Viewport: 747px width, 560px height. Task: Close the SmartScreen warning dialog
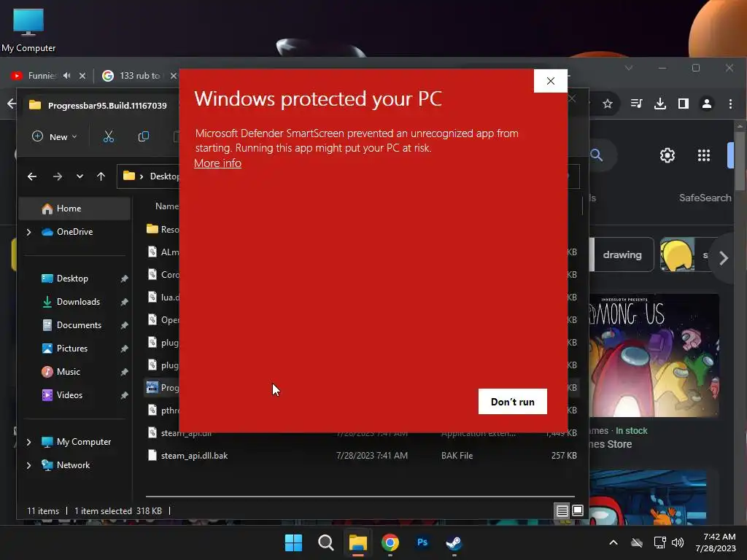coord(550,81)
